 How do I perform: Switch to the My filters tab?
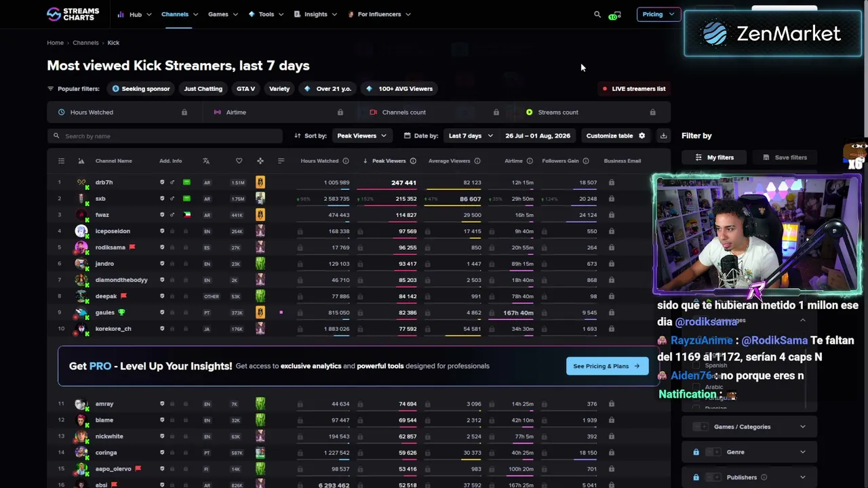(715, 157)
